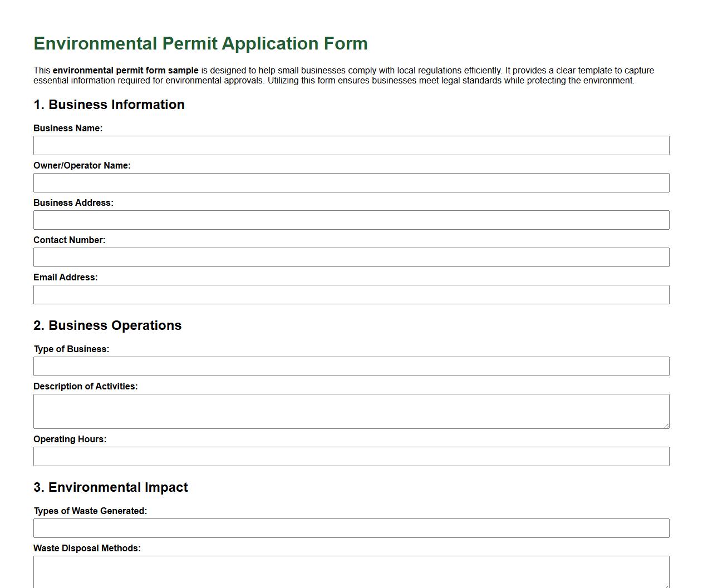Click the Contact Number input field
The image size is (703, 588).
[x=351, y=257]
